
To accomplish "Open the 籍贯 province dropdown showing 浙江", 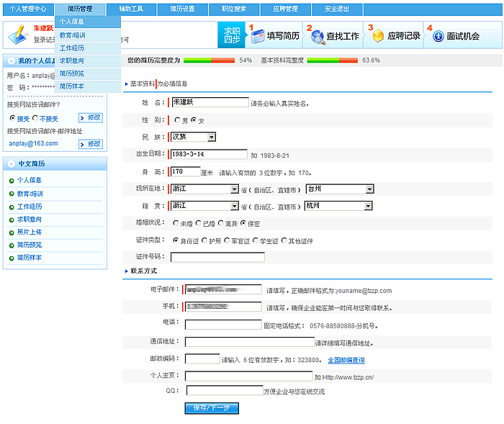I will (234, 206).
